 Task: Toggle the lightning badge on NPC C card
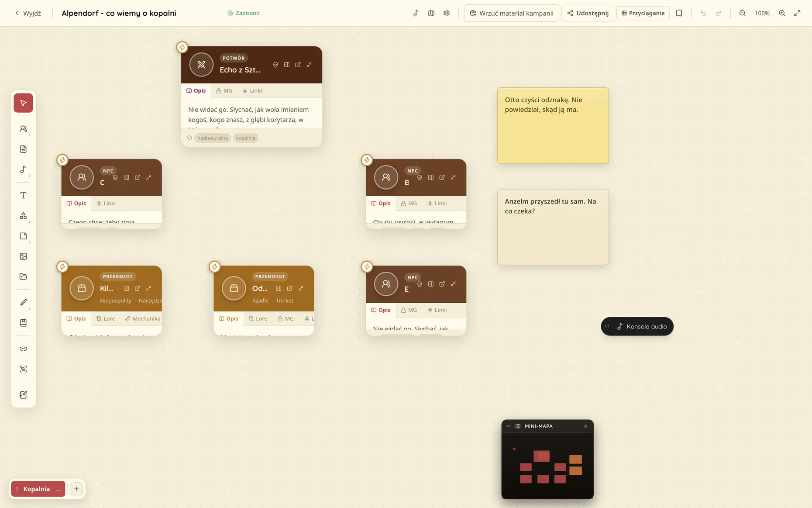click(62, 160)
